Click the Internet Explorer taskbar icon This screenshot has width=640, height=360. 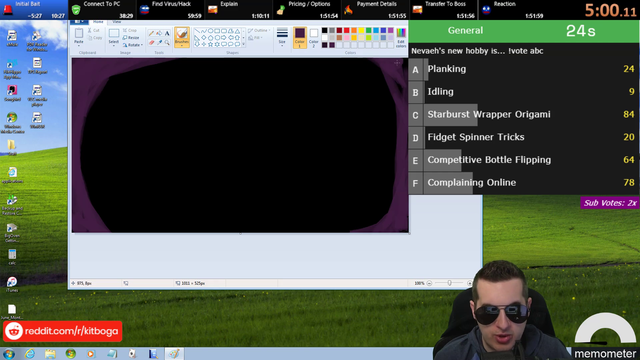(x=29, y=353)
